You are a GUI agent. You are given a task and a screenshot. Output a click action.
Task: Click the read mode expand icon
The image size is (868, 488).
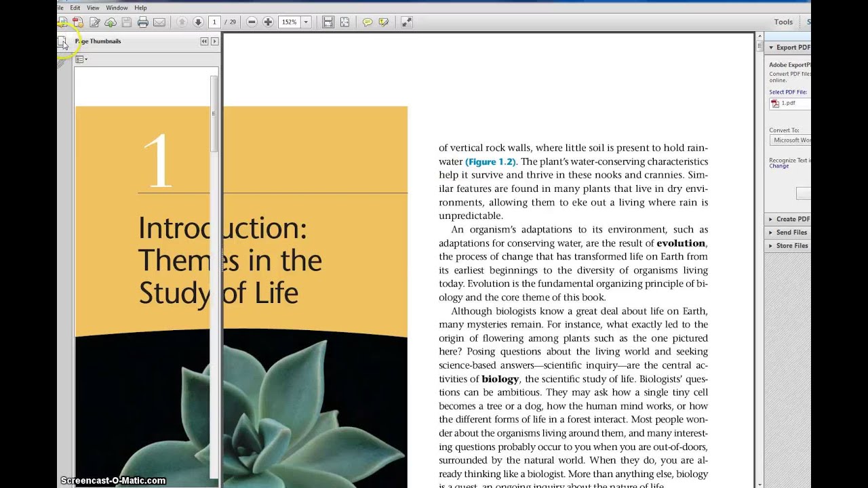tap(406, 22)
